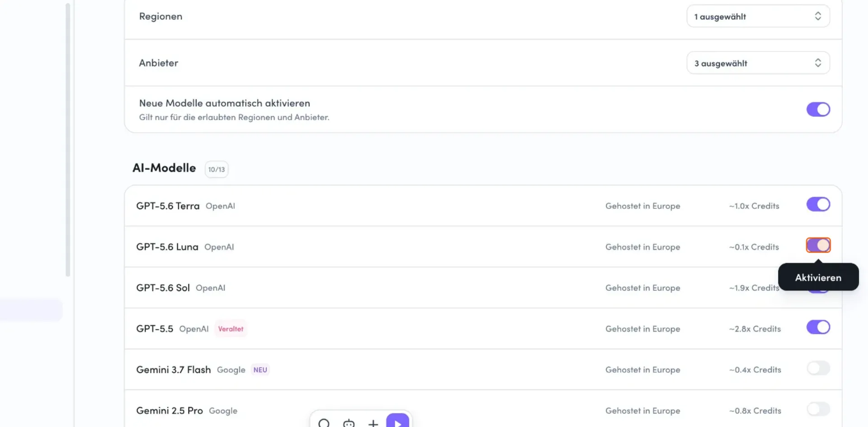Open the Regionen '1 ausgewählt' dropdown
This screenshot has height=427, width=868.
758,16
